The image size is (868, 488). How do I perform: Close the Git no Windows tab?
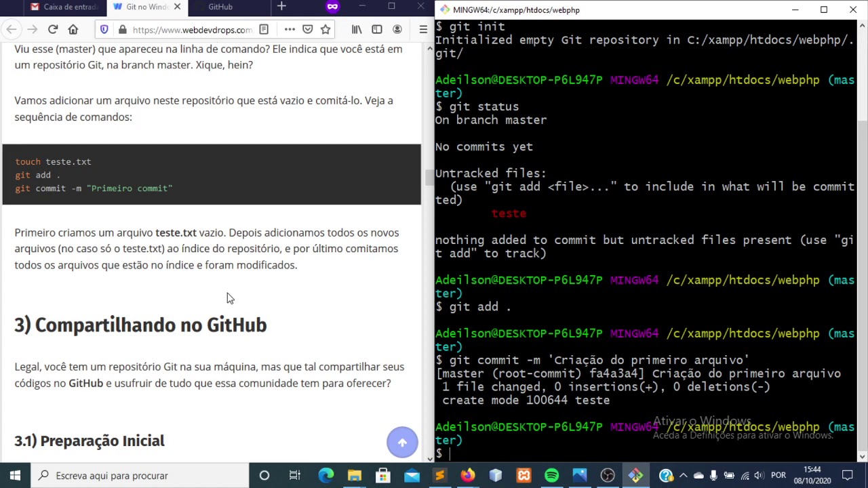178,7
